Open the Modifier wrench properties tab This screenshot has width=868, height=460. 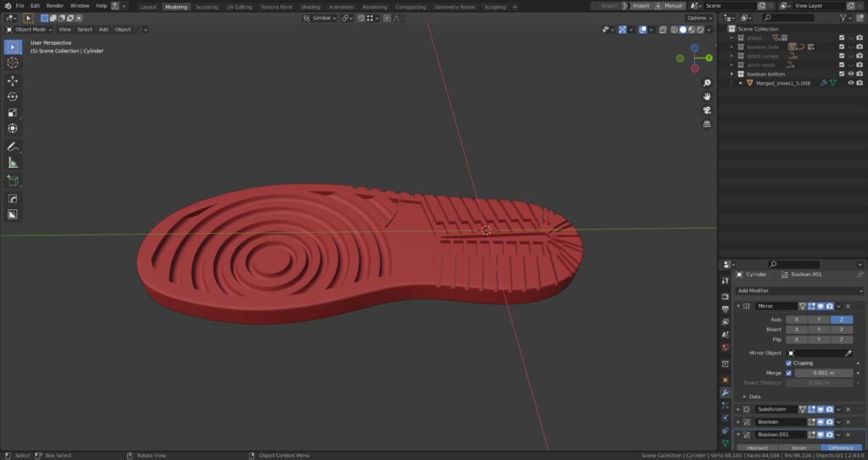[726, 392]
